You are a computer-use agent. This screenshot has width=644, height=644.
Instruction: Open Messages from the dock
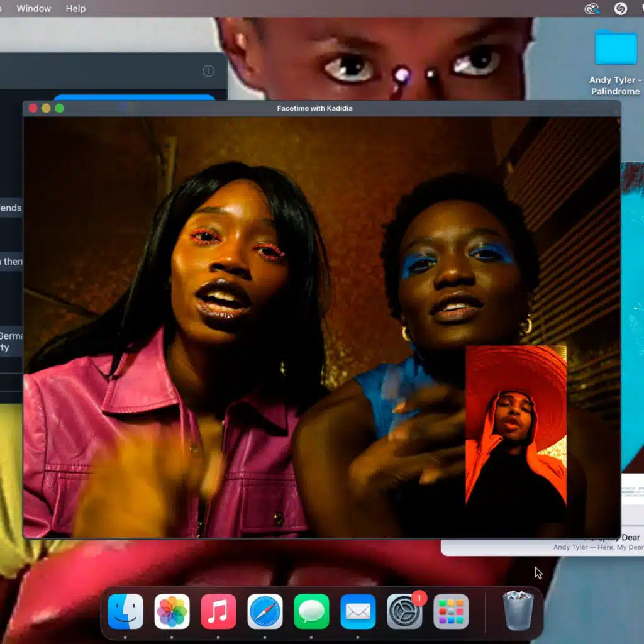point(311,611)
